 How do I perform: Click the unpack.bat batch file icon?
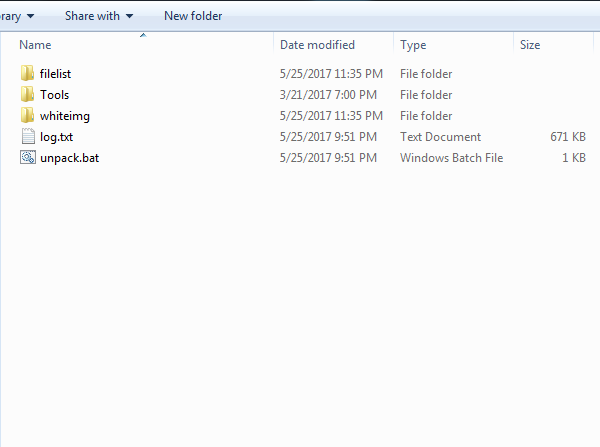pos(27,158)
